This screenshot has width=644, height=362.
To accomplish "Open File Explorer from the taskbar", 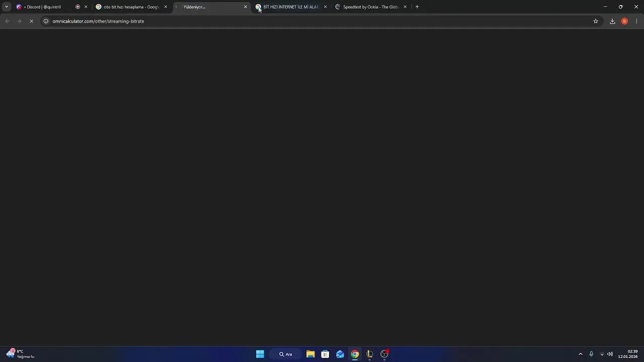I will coord(310,354).
